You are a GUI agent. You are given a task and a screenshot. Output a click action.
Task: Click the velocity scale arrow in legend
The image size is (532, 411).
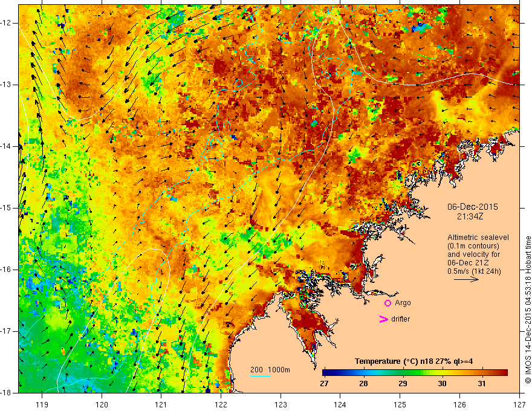(467, 279)
